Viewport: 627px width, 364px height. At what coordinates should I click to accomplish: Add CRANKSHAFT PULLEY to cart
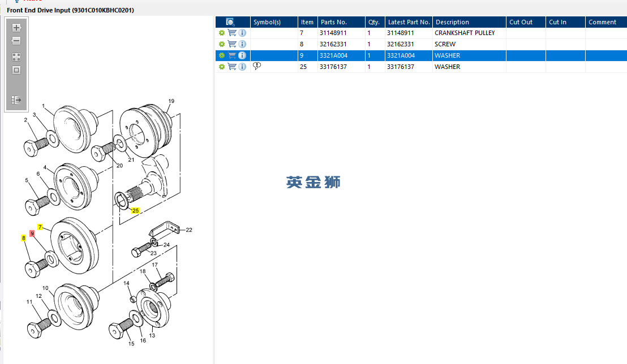coord(232,33)
